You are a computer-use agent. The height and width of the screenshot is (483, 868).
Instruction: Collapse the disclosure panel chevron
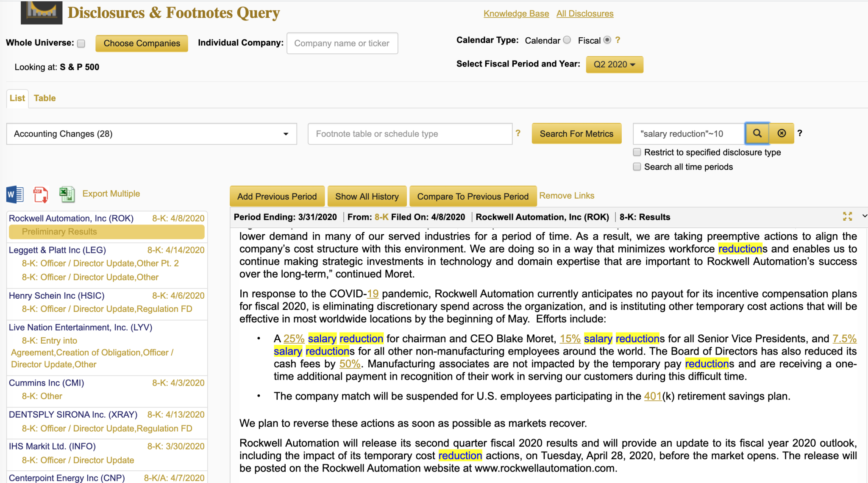[x=864, y=216]
